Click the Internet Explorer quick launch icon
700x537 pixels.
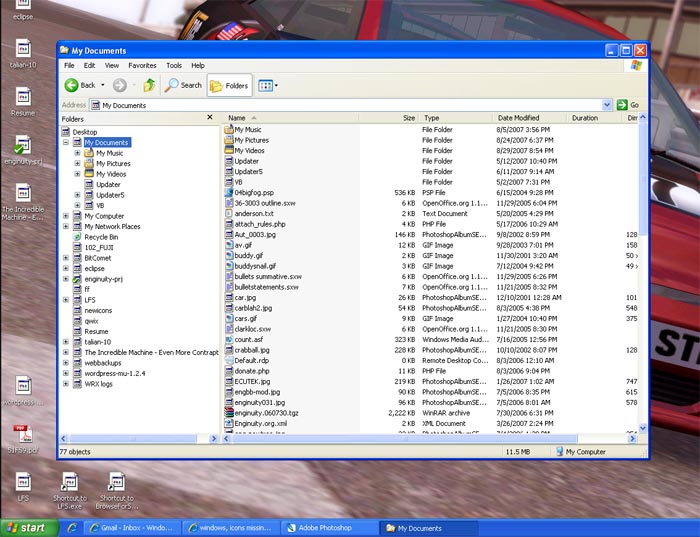pyautogui.click(x=71, y=527)
